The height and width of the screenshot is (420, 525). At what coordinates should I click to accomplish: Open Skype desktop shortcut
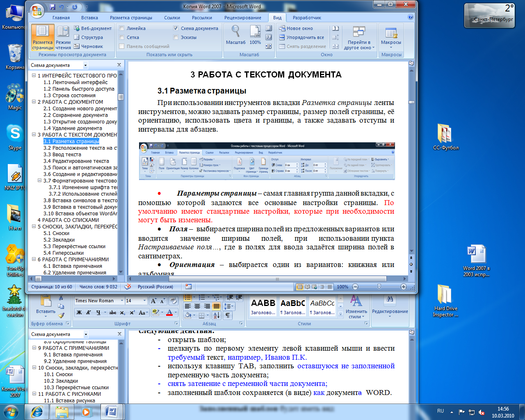[15, 137]
